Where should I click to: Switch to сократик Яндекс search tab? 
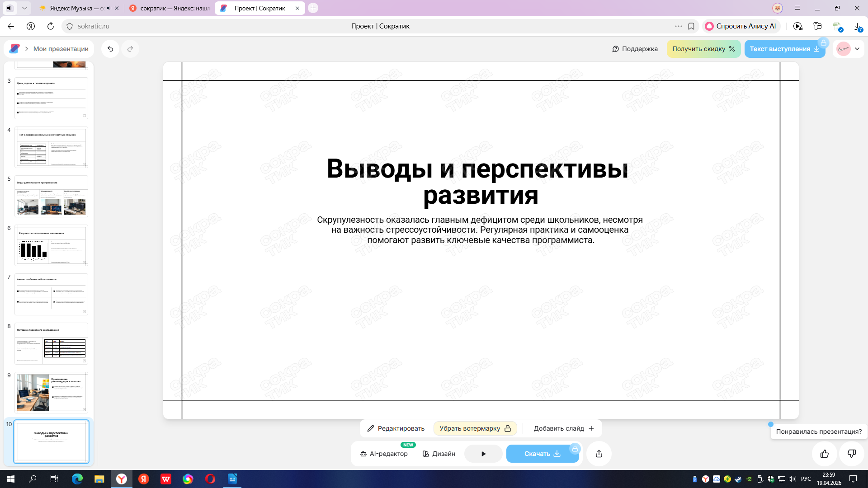click(x=170, y=8)
